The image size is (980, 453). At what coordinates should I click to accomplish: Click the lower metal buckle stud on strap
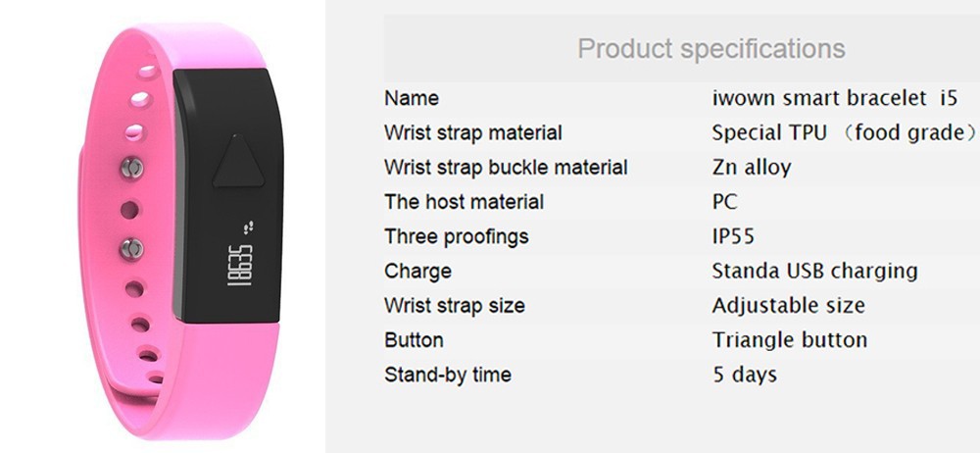tap(130, 248)
